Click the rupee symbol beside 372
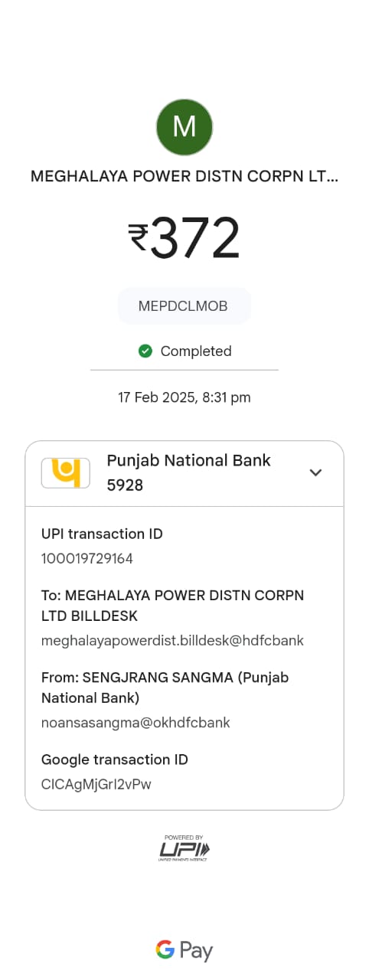The width and height of the screenshot is (369, 980). coord(138,237)
